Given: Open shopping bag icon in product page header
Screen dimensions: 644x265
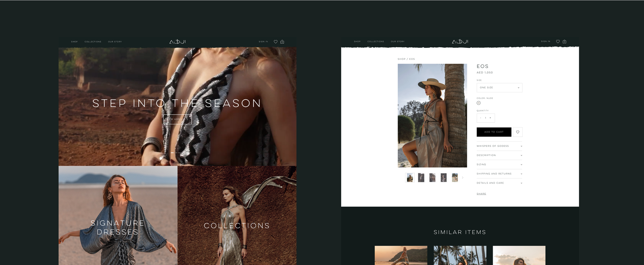Looking at the screenshot, I should 564,42.
